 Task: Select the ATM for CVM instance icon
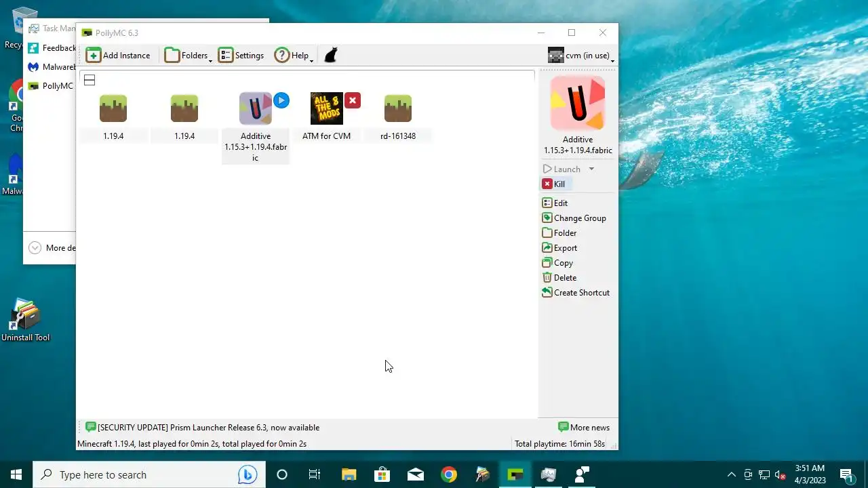(x=327, y=108)
